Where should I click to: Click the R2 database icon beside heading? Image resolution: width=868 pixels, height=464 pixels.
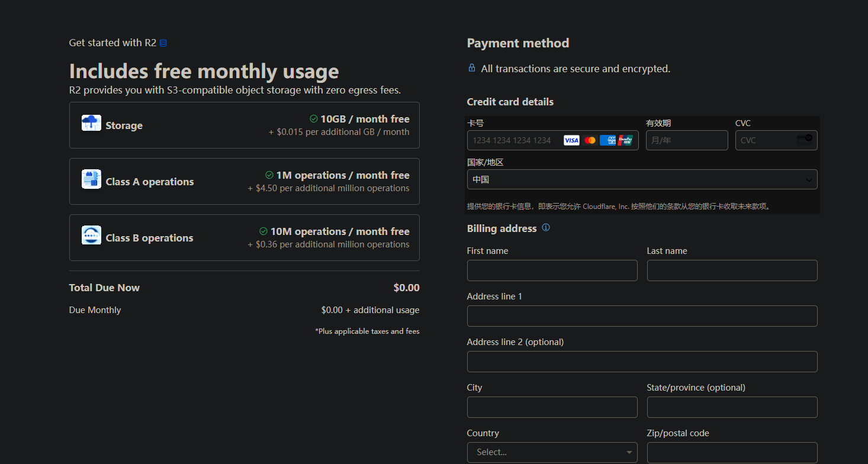[x=163, y=43]
